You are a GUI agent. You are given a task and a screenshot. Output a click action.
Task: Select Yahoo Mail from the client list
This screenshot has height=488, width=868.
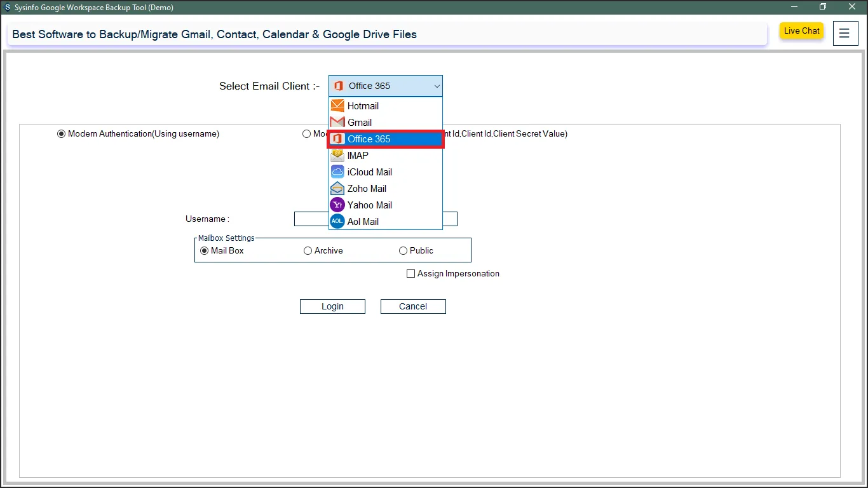[386, 205]
